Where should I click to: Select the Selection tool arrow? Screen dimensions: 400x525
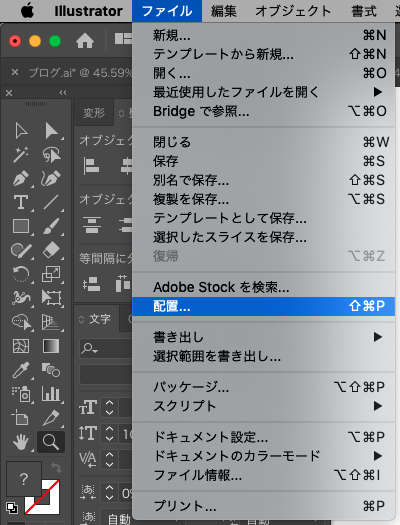[21, 131]
